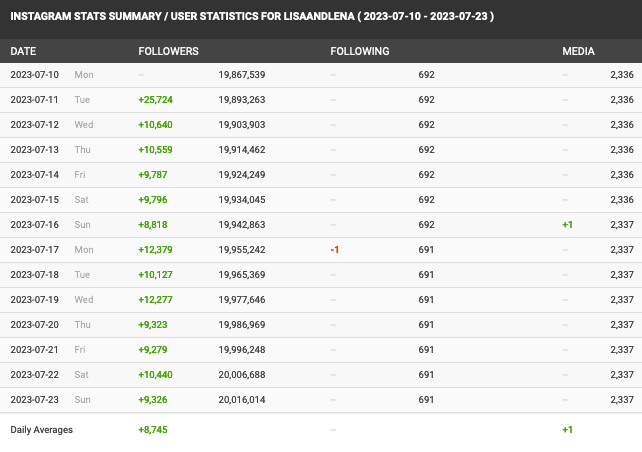Click the Sat label for 2023-07-22
The width and height of the screenshot is (642, 452).
click(81, 375)
